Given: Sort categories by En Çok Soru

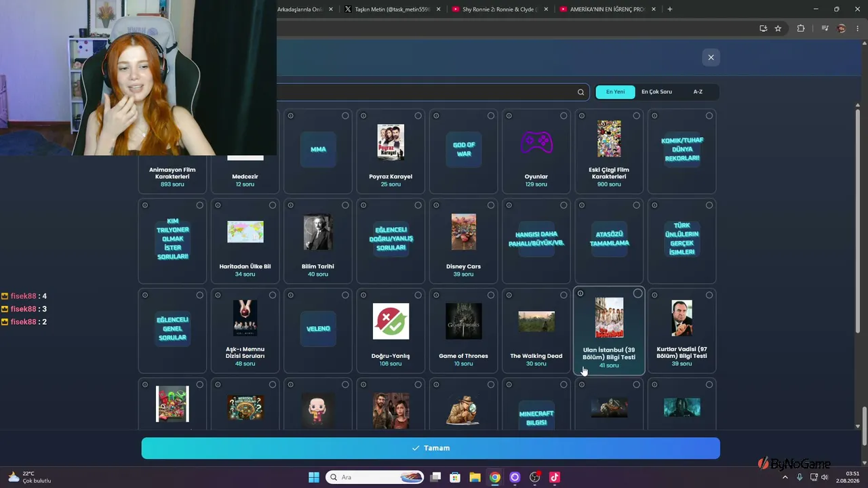Looking at the screenshot, I should [x=656, y=92].
